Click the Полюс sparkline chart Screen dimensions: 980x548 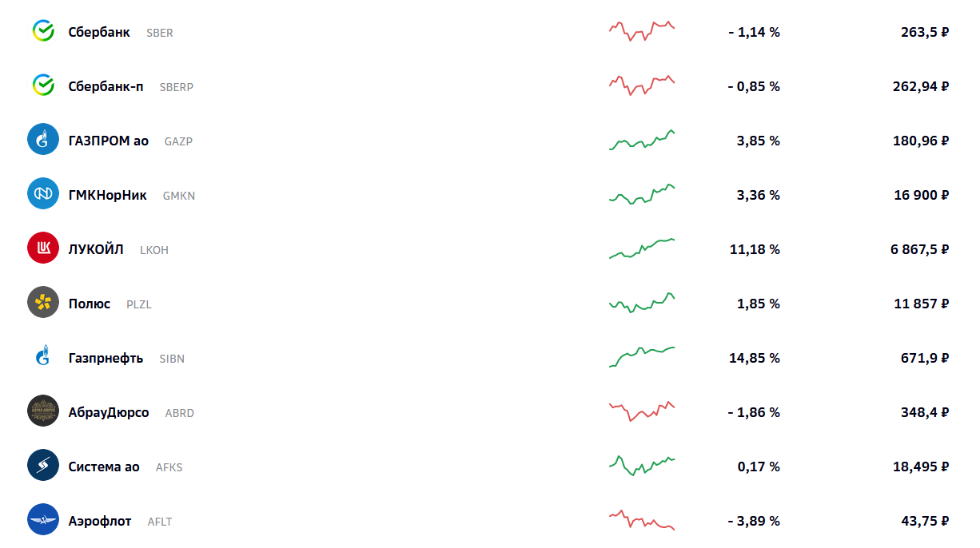pos(642,303)
